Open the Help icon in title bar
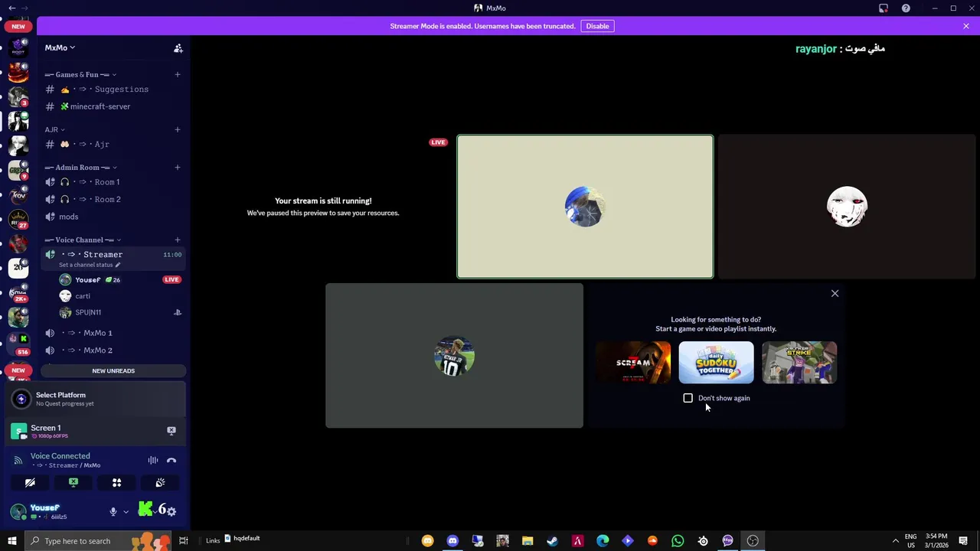The image size is (980, 551). point(906,8)
